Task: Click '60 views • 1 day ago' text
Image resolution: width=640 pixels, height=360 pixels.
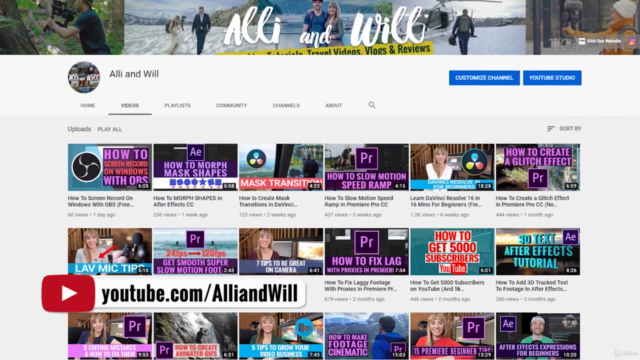Action: (91, 215)
